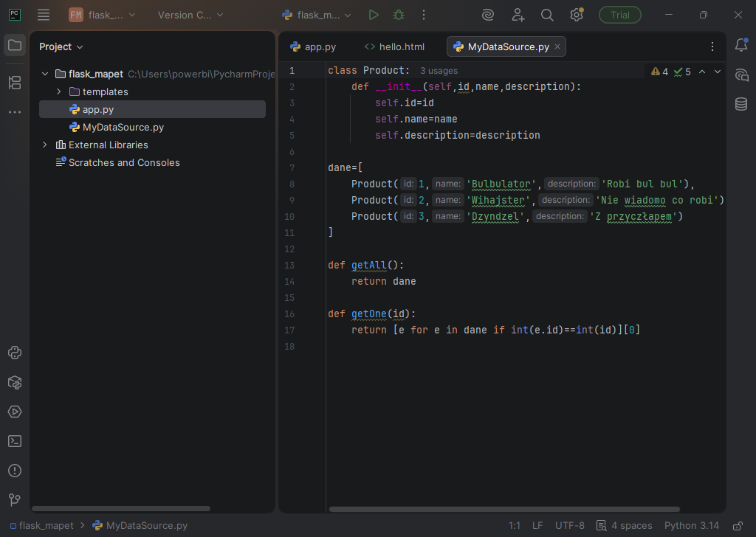Image resolution: width=756 pixels, height=537 pixels.
Task: Click the 3 usages hint on class Product
Action: [439, 71]
